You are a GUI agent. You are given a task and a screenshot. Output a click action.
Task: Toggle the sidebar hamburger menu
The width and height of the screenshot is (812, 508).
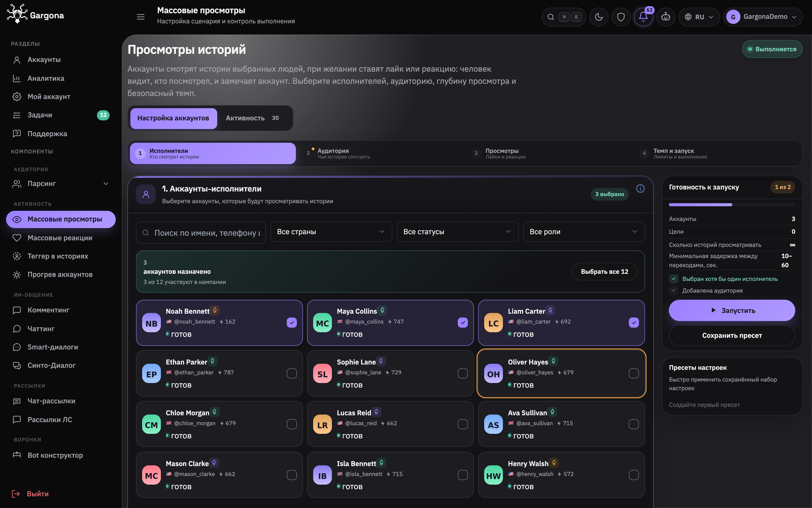click(141, 17)
